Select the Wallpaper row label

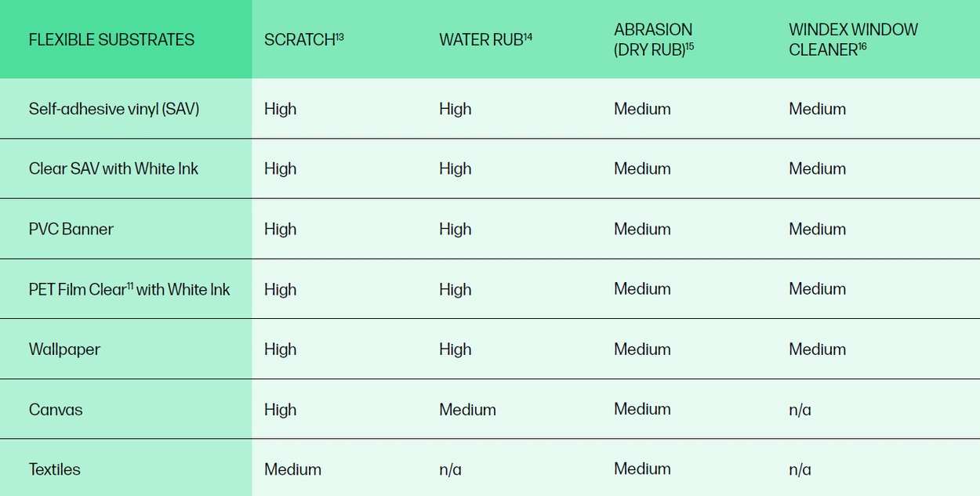pyautogui.click(x=64, y=349)
